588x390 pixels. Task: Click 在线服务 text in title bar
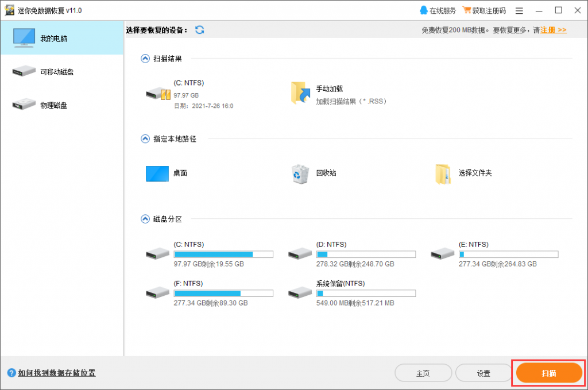pyautogui.click(x=443, y=10)
